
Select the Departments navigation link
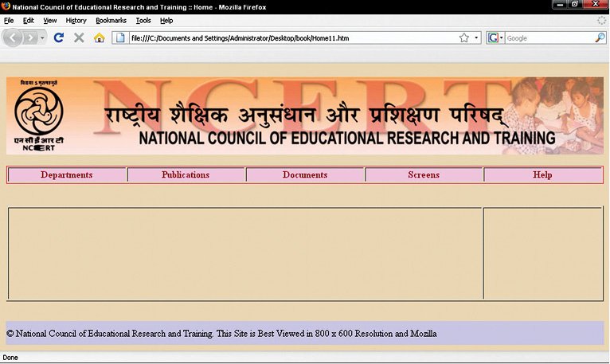pos(67,174)
